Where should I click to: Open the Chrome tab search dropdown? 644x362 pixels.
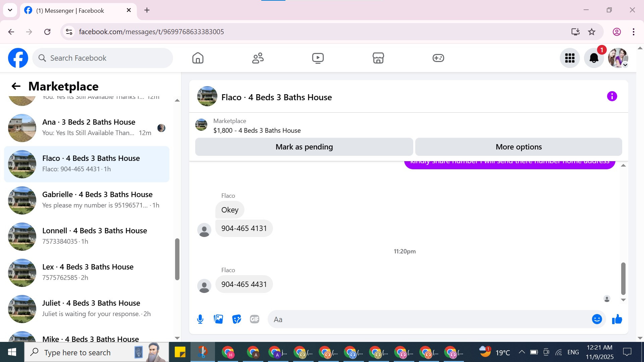[10, 10]
